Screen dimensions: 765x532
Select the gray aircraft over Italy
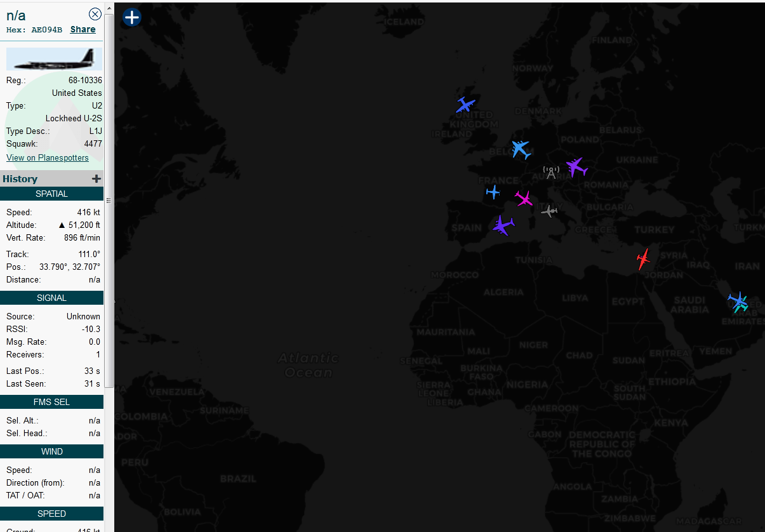pos(549,211)
